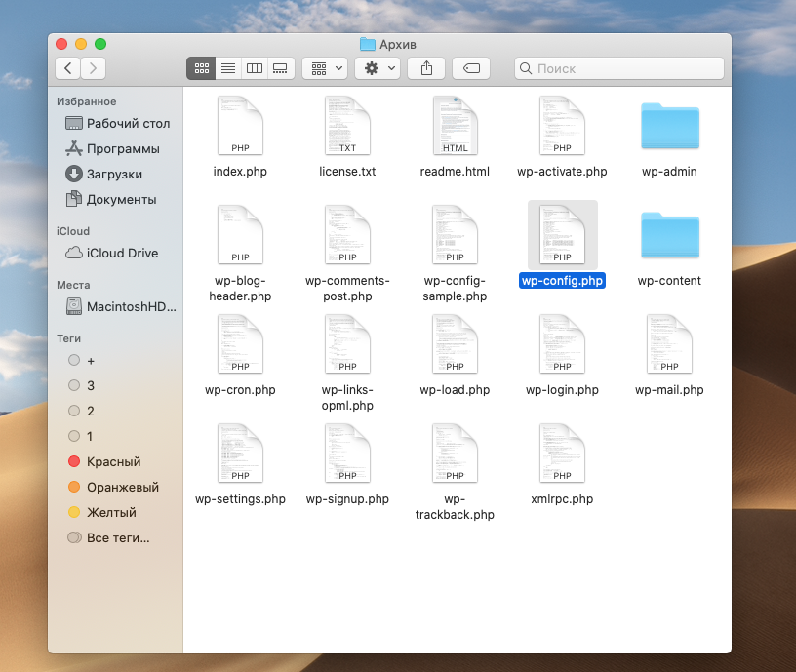Screen dimensions: 796x672
Task: Click the xmlrpc.php name label
Action: [562, 499]
